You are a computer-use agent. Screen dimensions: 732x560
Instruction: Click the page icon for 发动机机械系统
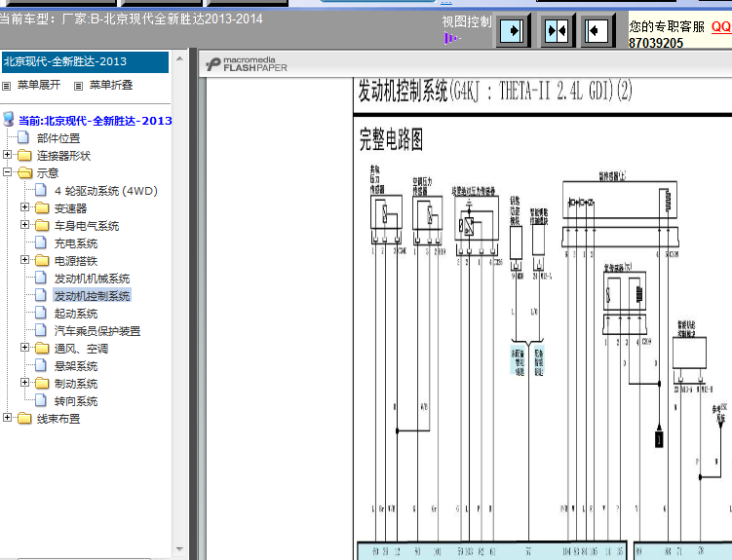[41, 278]
